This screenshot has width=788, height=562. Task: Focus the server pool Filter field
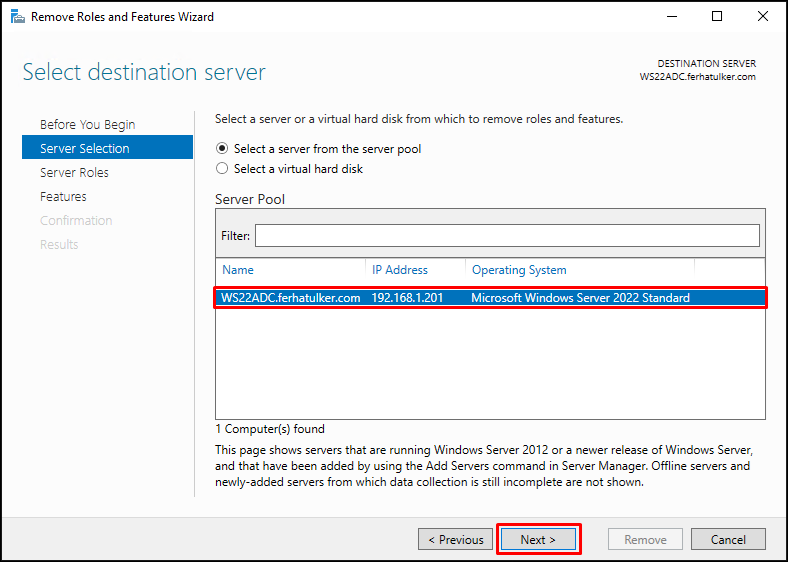[x=507, y=235]
